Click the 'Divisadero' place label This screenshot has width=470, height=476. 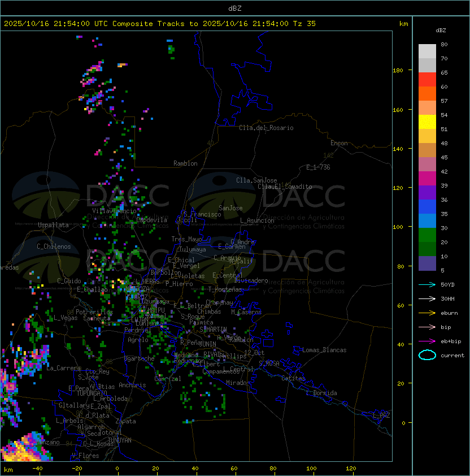click(x=251, y=280)
